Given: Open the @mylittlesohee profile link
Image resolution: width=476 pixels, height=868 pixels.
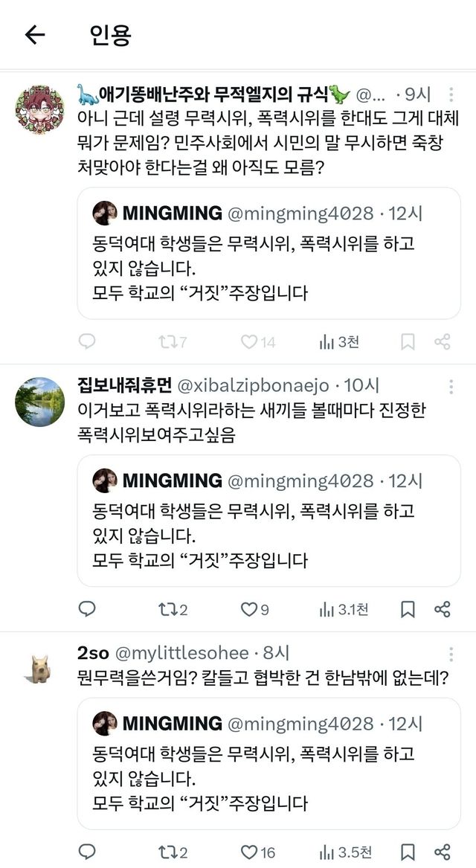Looking at the screenshot, I should click(181, 654).
